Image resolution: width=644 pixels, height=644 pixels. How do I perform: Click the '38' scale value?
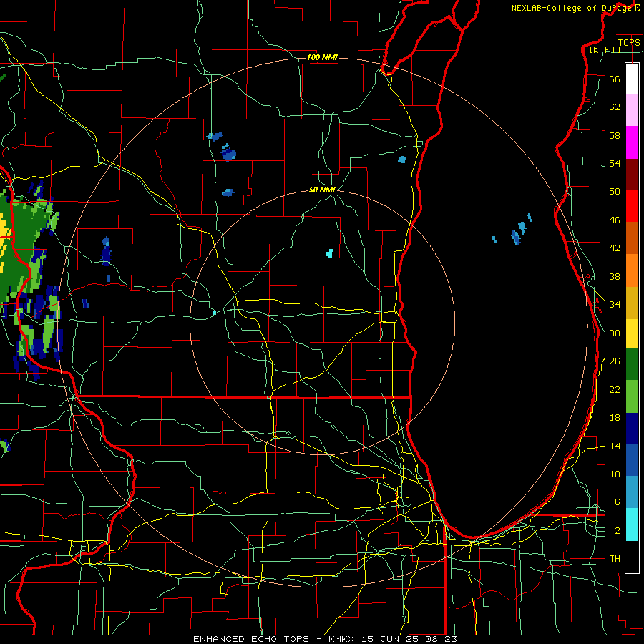[x=615, y=277]
